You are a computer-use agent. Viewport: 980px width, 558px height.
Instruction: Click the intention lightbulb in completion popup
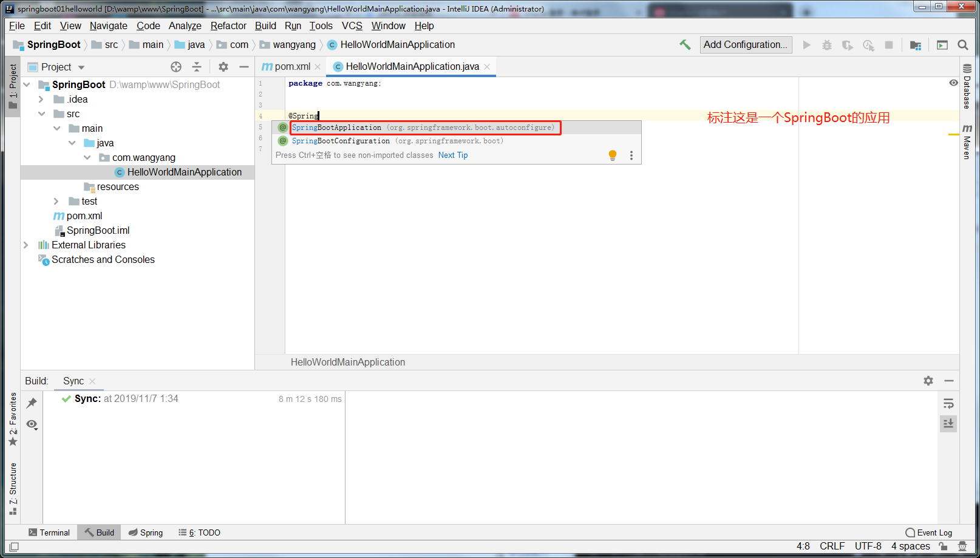pos(613,155)
